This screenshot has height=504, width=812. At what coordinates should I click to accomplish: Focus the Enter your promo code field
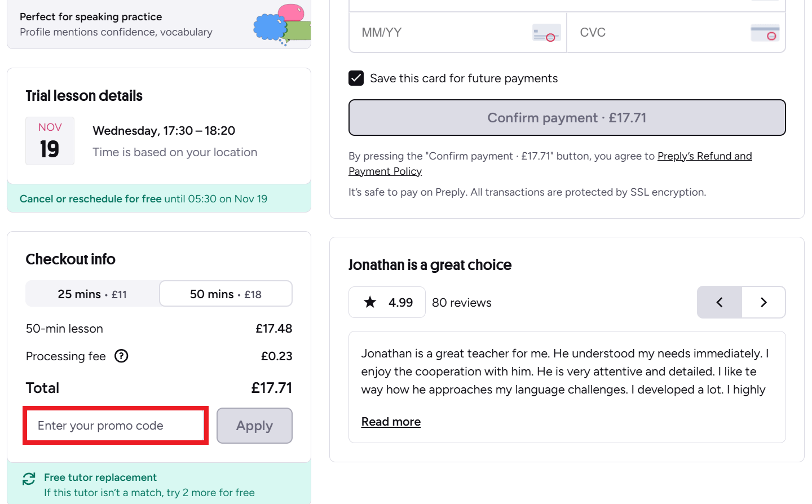(x=115, y=426)
